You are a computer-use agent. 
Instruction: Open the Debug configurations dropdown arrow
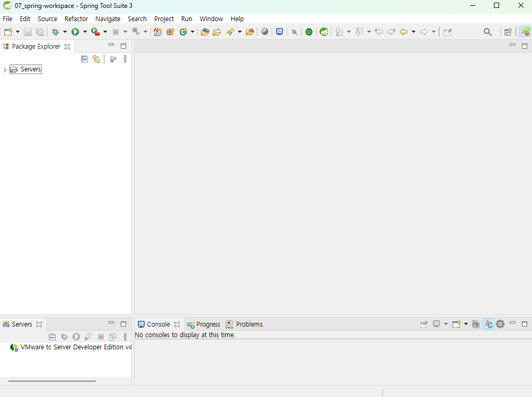65,32
